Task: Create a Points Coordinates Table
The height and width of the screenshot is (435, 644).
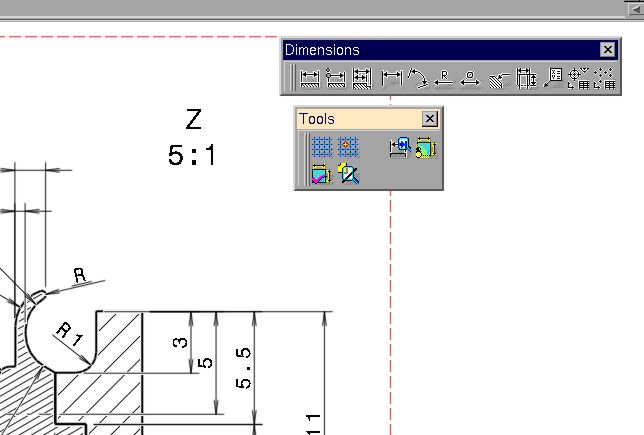Action: click(605, 78)
